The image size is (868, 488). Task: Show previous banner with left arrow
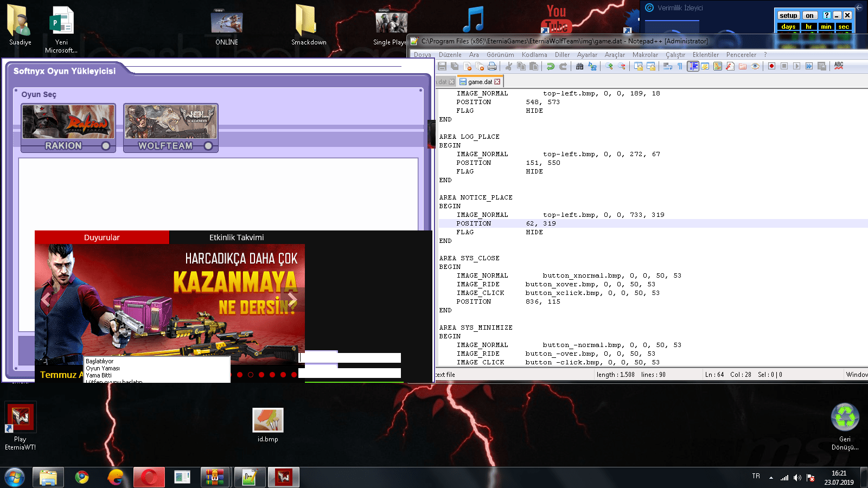click(x=46, y=299)
